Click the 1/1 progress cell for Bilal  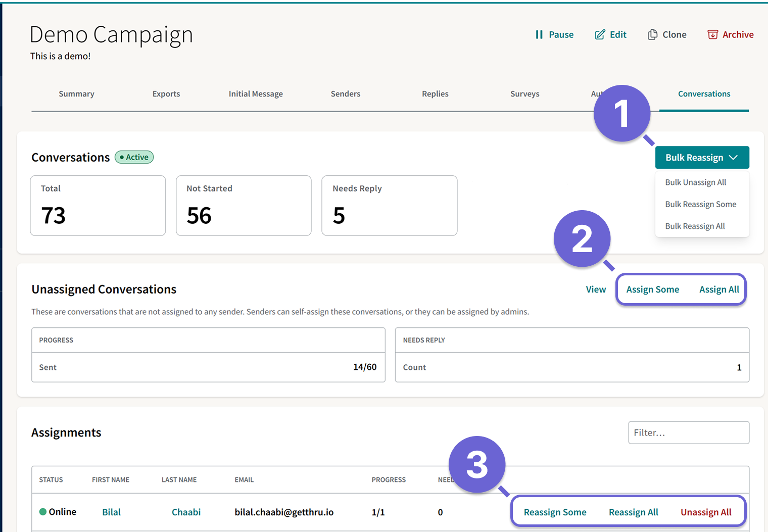point(378,512)
